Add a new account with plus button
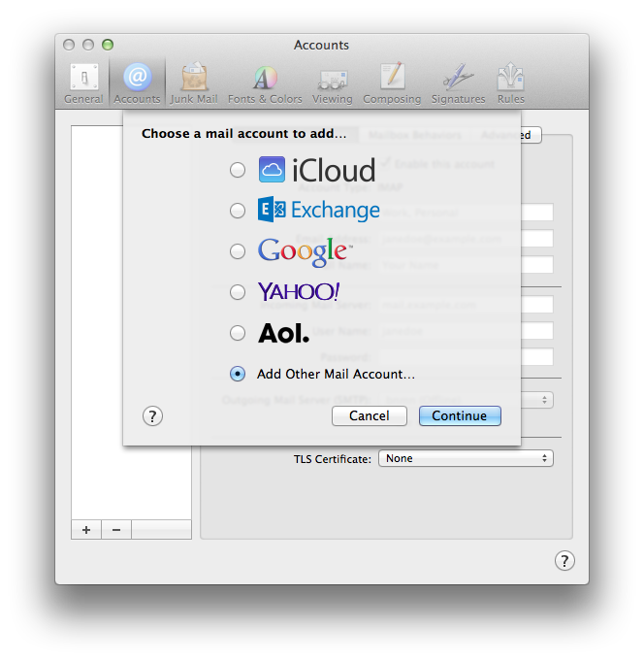 (86, 529)
